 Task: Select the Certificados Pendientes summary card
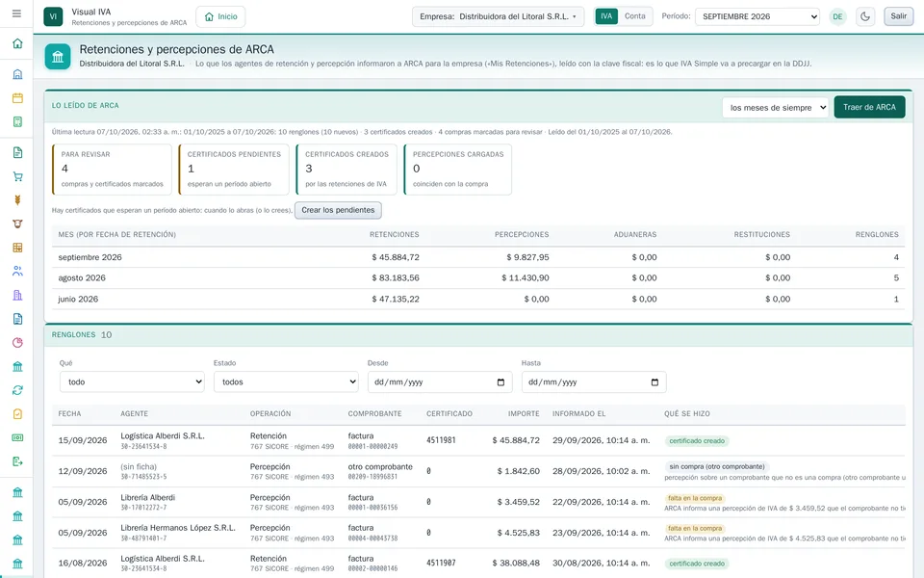pos(234,170)
